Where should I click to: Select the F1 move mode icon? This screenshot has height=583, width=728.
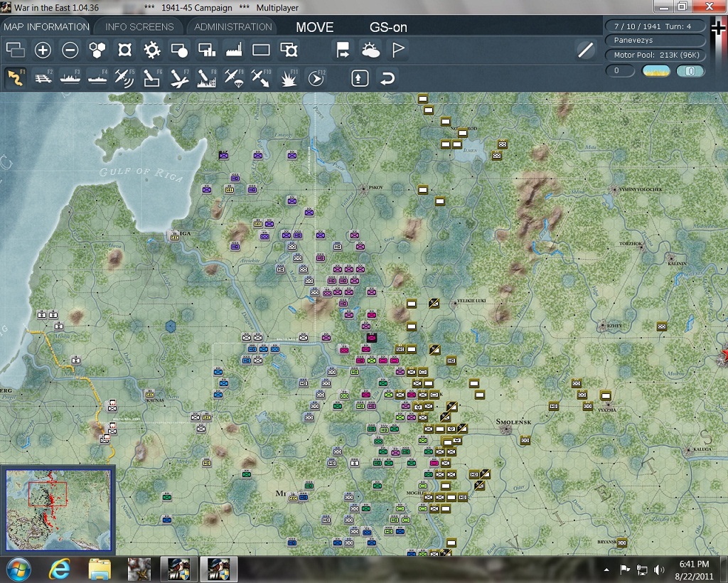tap(16, 77)
